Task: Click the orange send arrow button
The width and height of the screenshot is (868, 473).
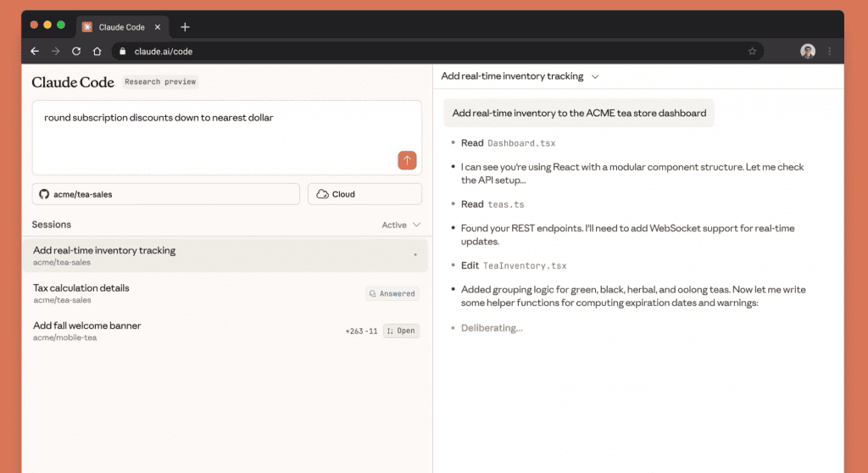Action: 407,160
